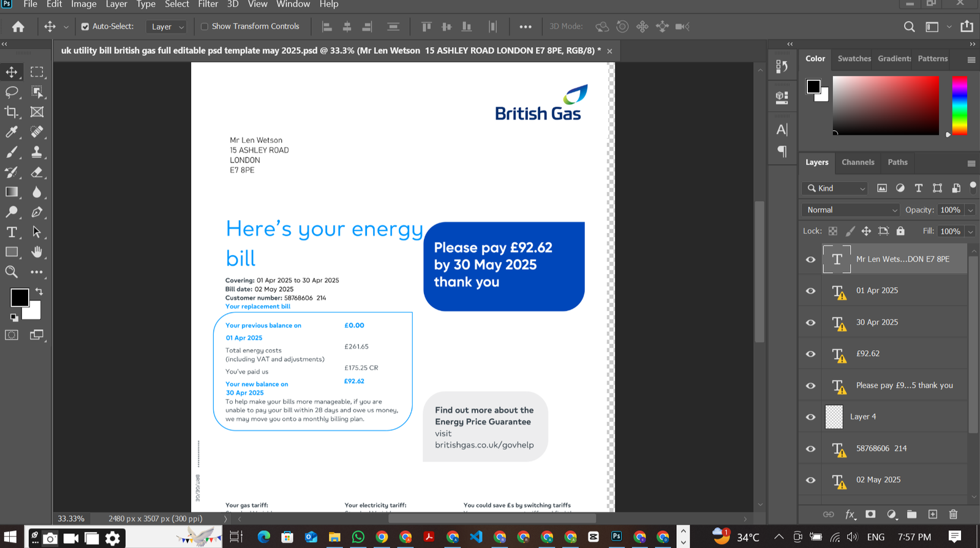
Task: Select the Path Selection tool
Action: pos(37,232)
